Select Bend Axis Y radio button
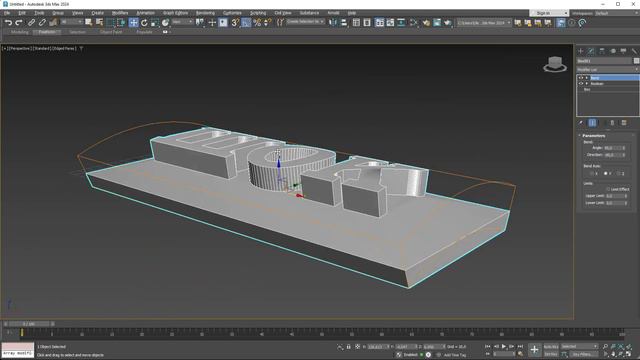 [x=605, y=173]
